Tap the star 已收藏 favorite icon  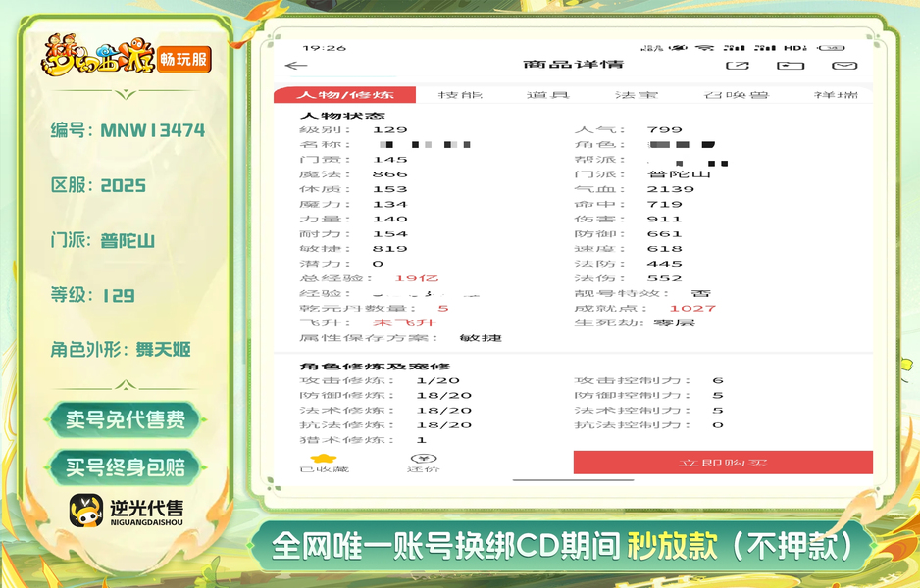324,459
